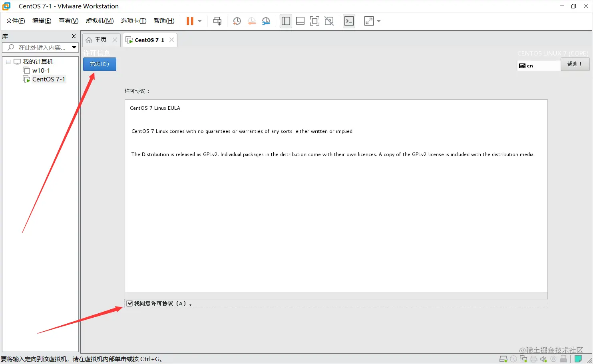
Task: Close the 主页 tab
Action: pyautogui.click(x=115, y=40)
